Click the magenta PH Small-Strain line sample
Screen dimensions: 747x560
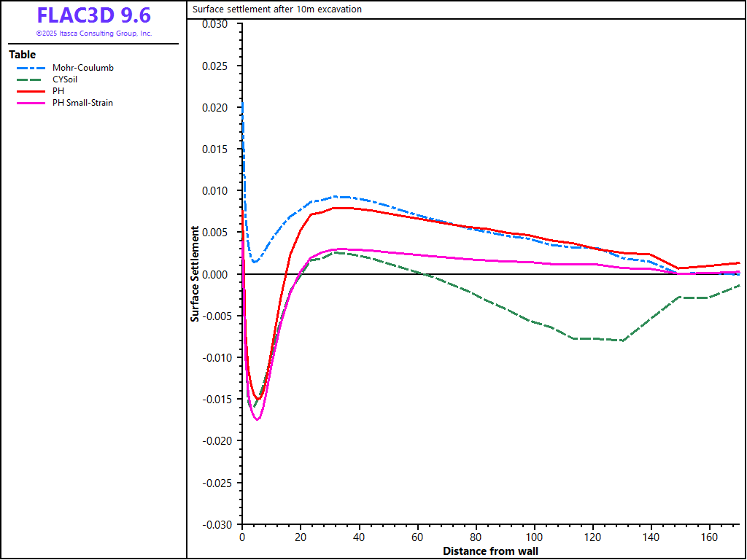pyautogui.click(x=31, y=103)
